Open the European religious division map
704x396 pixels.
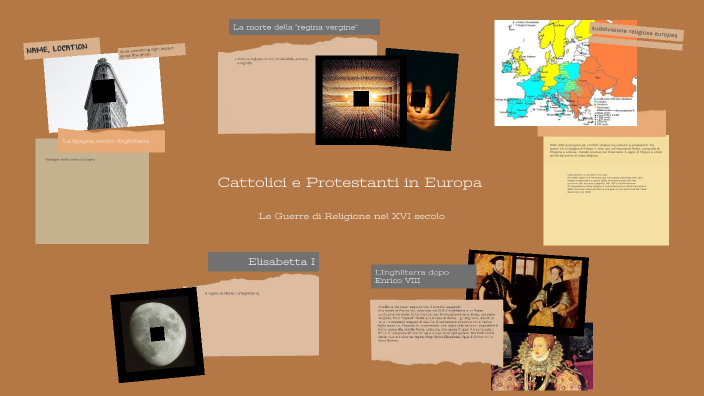(566, 73)
